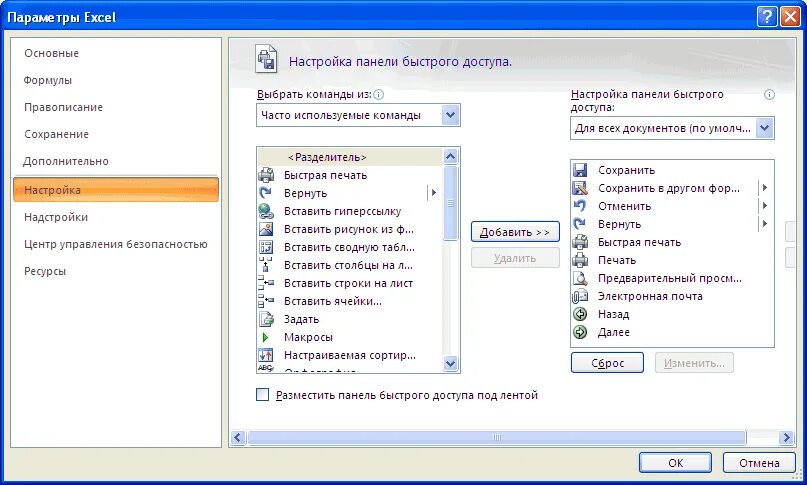Click command list vertical scrollbar thumb

pyautogui.click(x=450, y=203)
